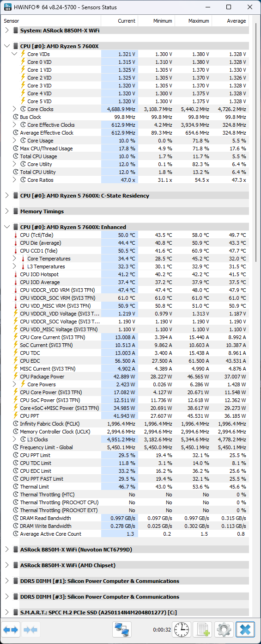
Task: Click the collapse sensors grey arrows icon
Action: click(30, 630)
